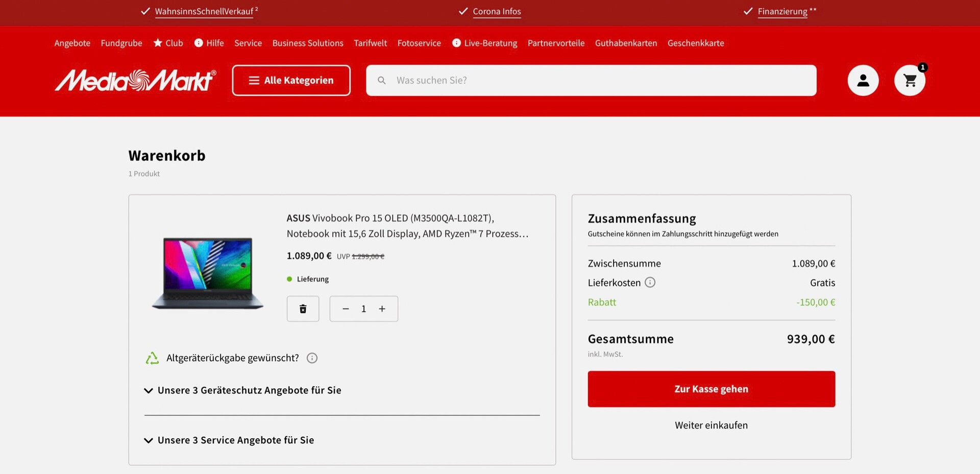Select Geschenkkarte
Image resolution: width=980 pixels, height=474 pixels.
tap(696, 43)
